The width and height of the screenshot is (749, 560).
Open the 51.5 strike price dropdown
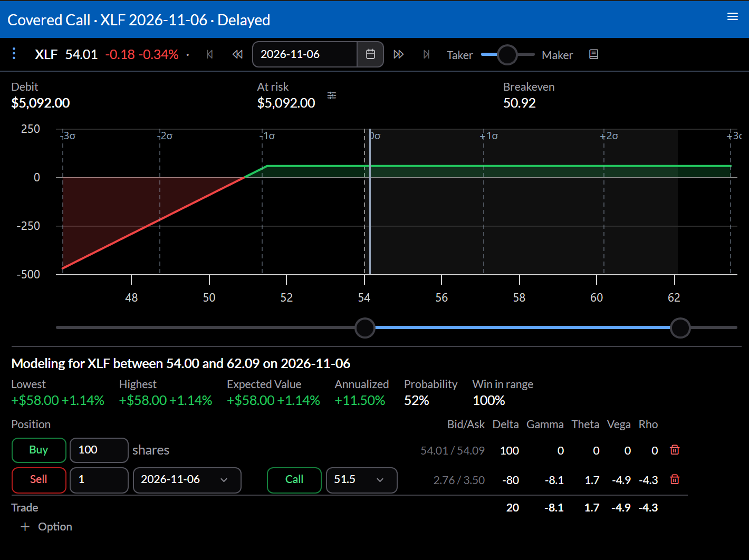(x=362, y=480)
